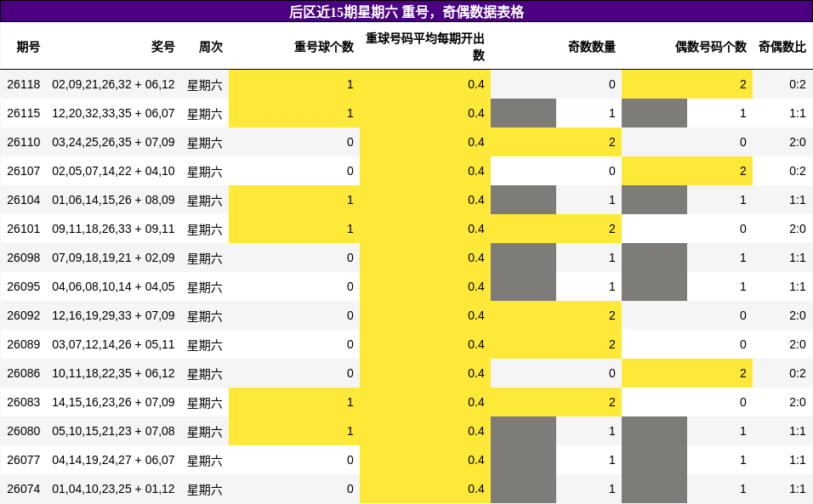The image size is (813, 504).
Task: Click winning numbers 03,07,12,14,26 + 05,11
Action: point(114,344)
